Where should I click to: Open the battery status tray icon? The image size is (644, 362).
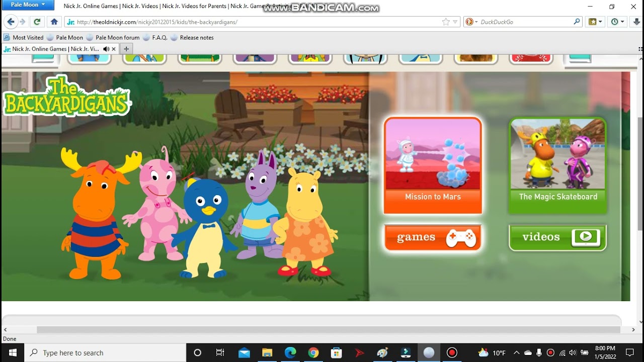[584, 352]
